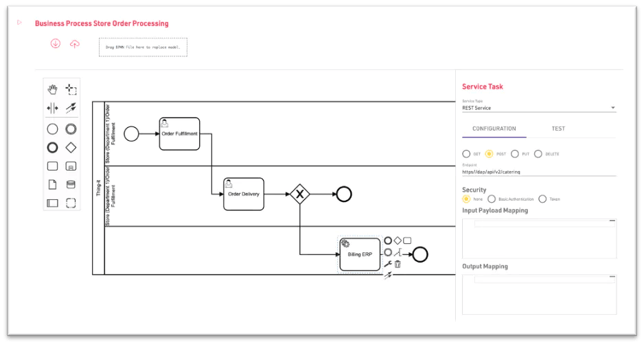Select the PUT method radio button
The image size is (644, 345).
[515, 154]
